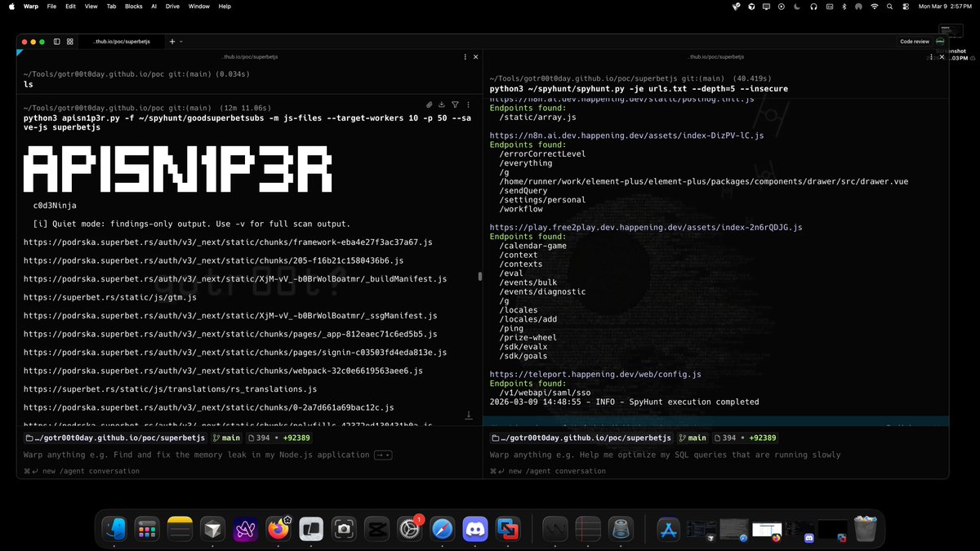Select the superbetjs tab in tab bar

coord(122,41)
